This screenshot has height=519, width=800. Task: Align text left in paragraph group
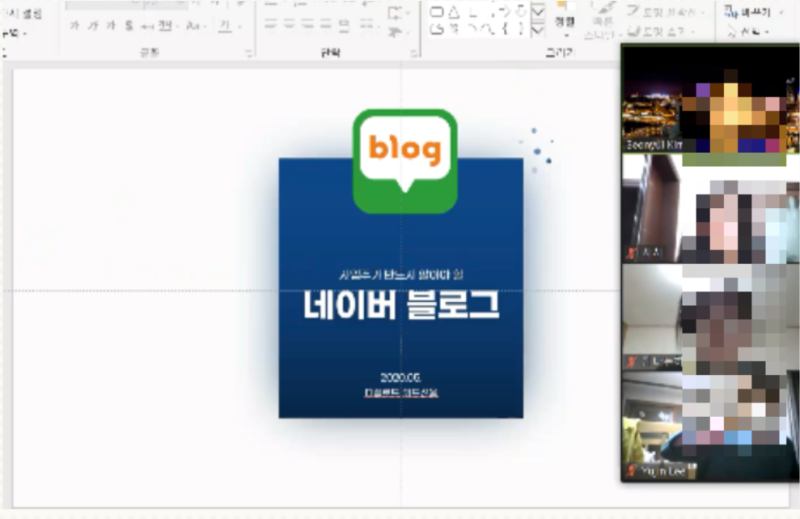pyautogui.click(x=271, y=24)
